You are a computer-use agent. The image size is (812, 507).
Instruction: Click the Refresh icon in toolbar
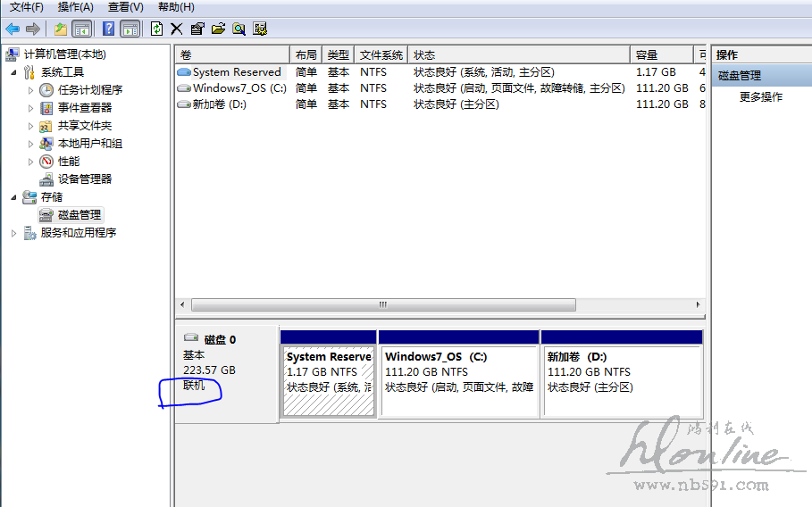[156, 29]
